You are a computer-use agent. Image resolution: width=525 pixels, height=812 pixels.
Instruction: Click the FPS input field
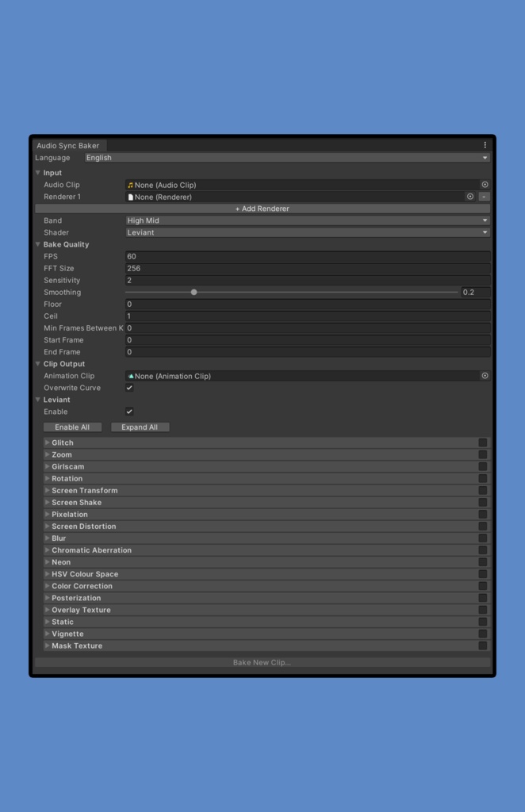(308, 256)
